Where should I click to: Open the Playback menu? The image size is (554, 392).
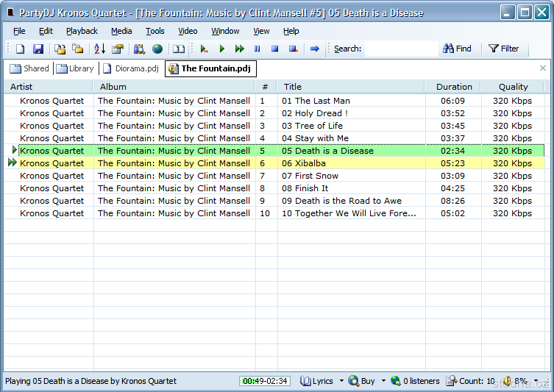[82, 31]
